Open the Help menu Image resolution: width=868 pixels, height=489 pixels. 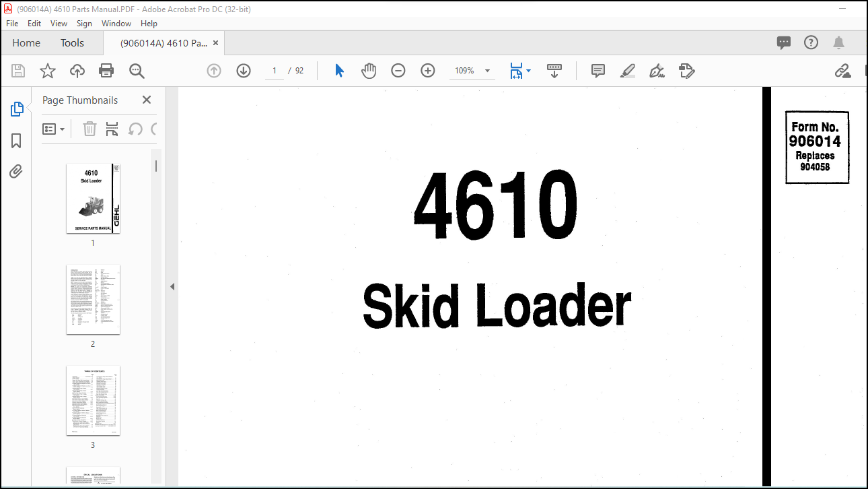(x=149, y=23)
